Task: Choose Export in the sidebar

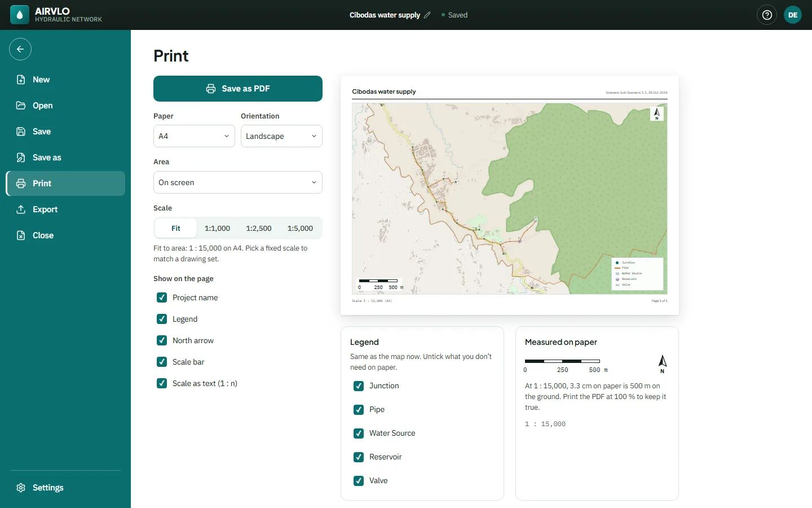Action: click(65, 209)
